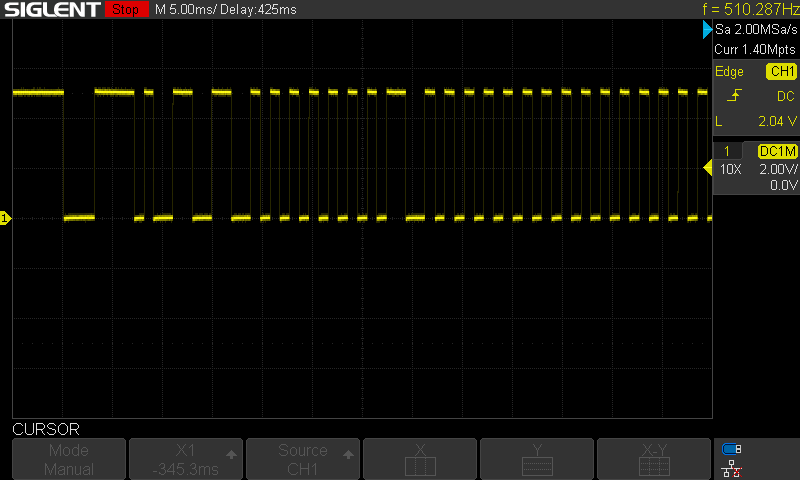Image resolution: width=800 pixels, height=480 pixels.
Task: Click the f = 510.287Hz frequency readout
Action: tap(751, 9)
